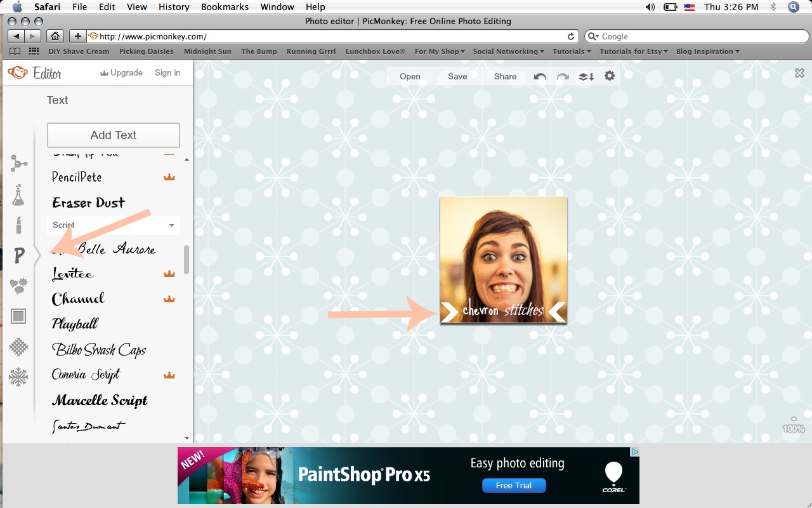Open the Effects panel (flask icon)
Image resolution: width=812 pixels, height=508 pixels.
(18, 195)
